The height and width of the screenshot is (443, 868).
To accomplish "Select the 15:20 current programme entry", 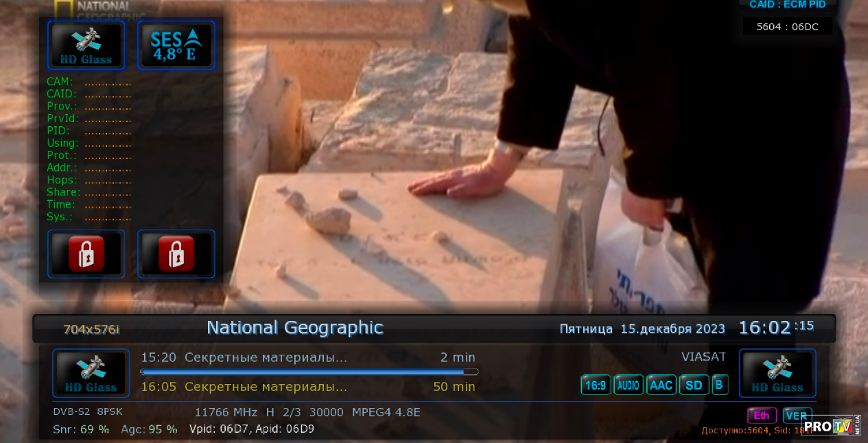I will click(244, 357).
